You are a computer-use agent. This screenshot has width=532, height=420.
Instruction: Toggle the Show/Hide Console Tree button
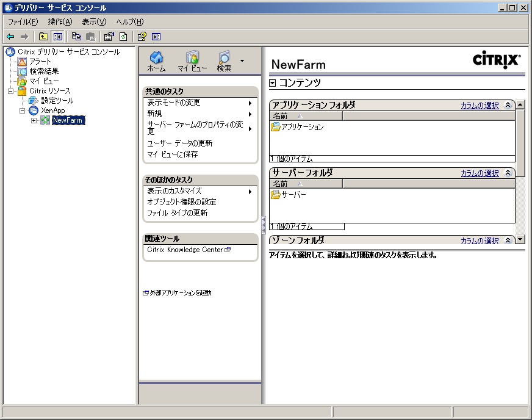[x=57, y=37]
